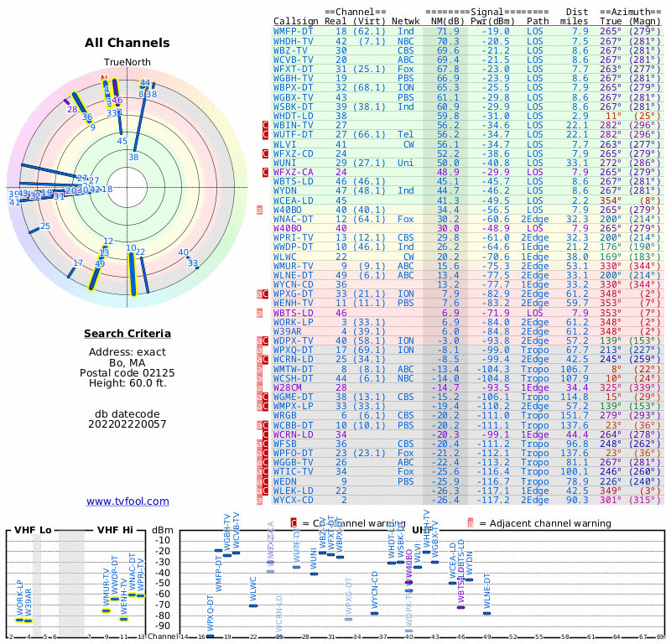Image resolution: width=671 pixels, height=644 pixels.
Task: Click the adjacent-channel 'a' icon beside WYCX-CD
Action: click(259, 501)
